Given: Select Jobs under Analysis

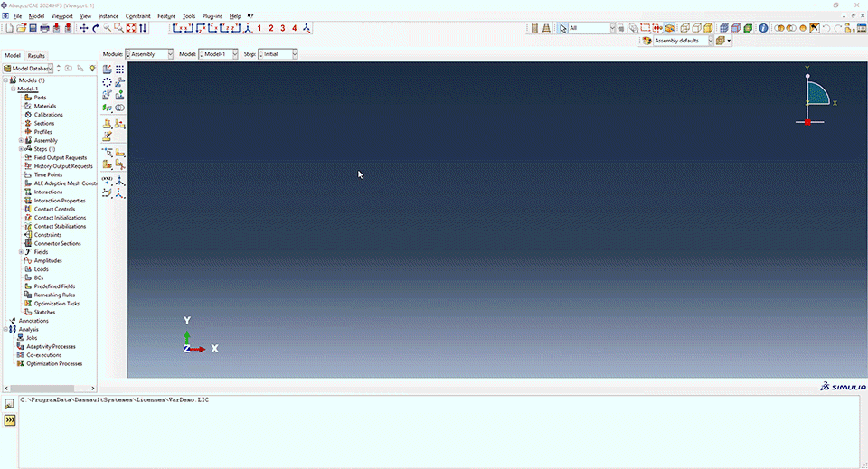Looking at the screenshot, I should [x=32, y=338].
